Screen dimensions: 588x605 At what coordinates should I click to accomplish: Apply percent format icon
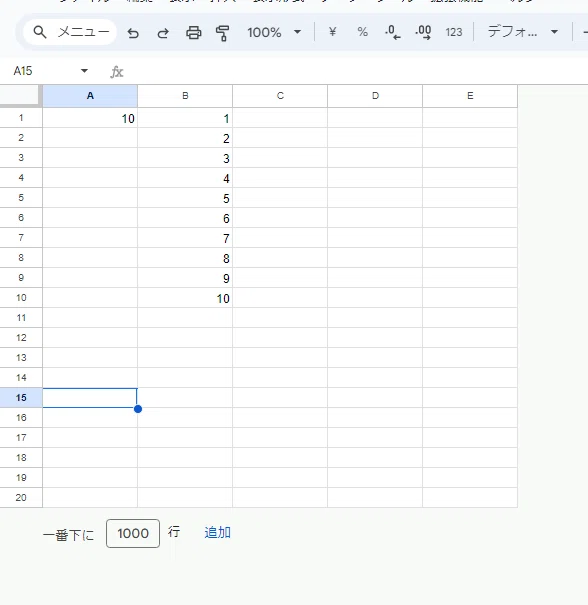(x=362, y=32)
